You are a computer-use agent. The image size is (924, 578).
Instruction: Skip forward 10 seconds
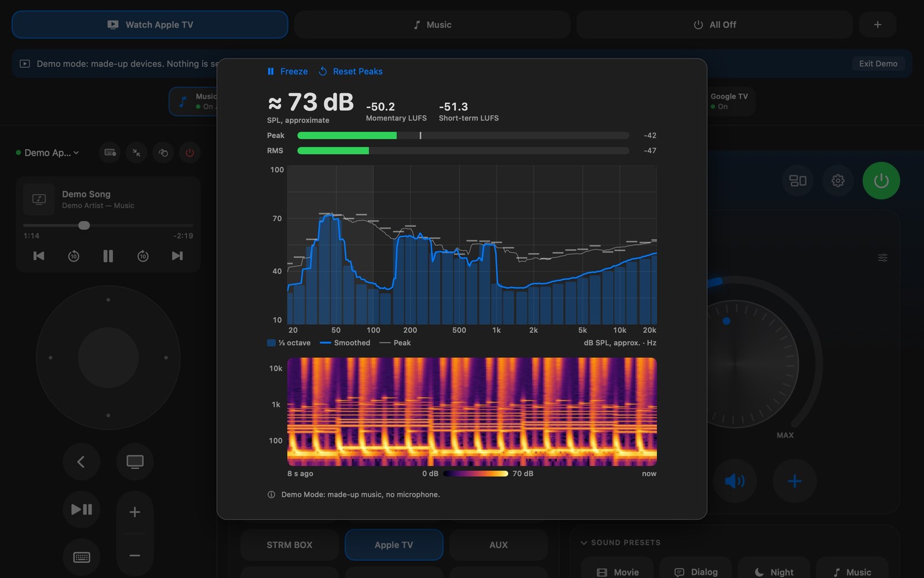tap(143, 255)
